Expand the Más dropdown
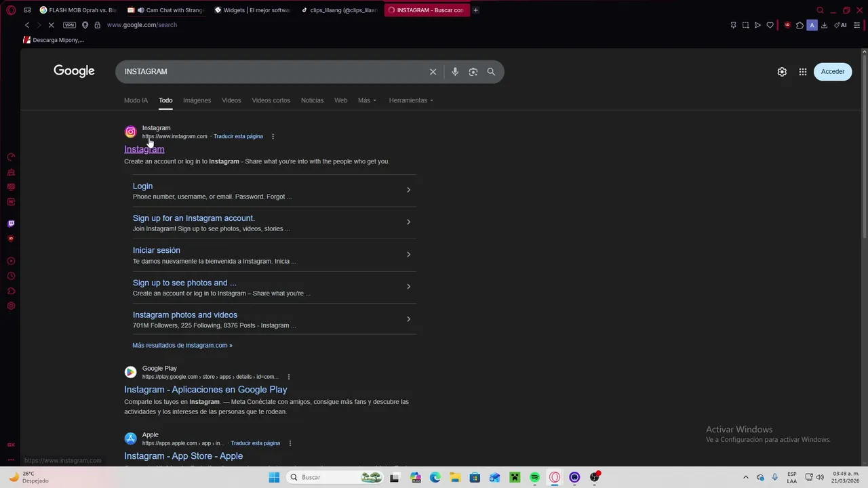Viewport: 868px width, 488px height. [x=367, y=100]
